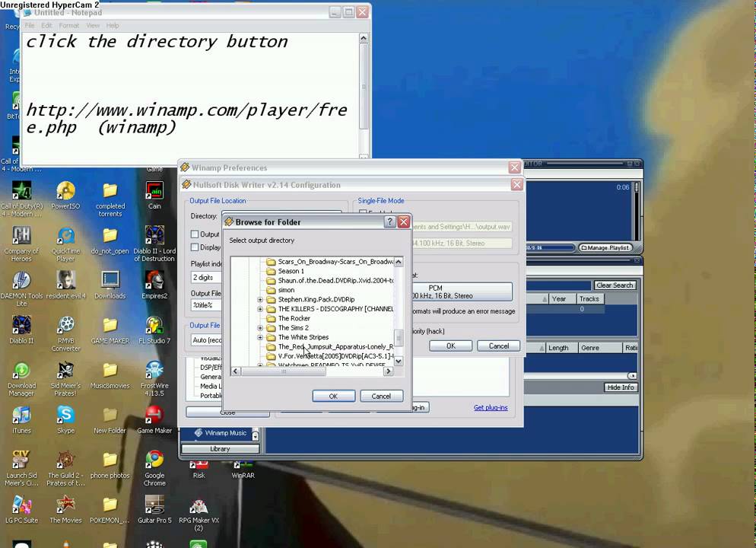Open the PowerISO desktop shortcut

click(x=65, y=196)
